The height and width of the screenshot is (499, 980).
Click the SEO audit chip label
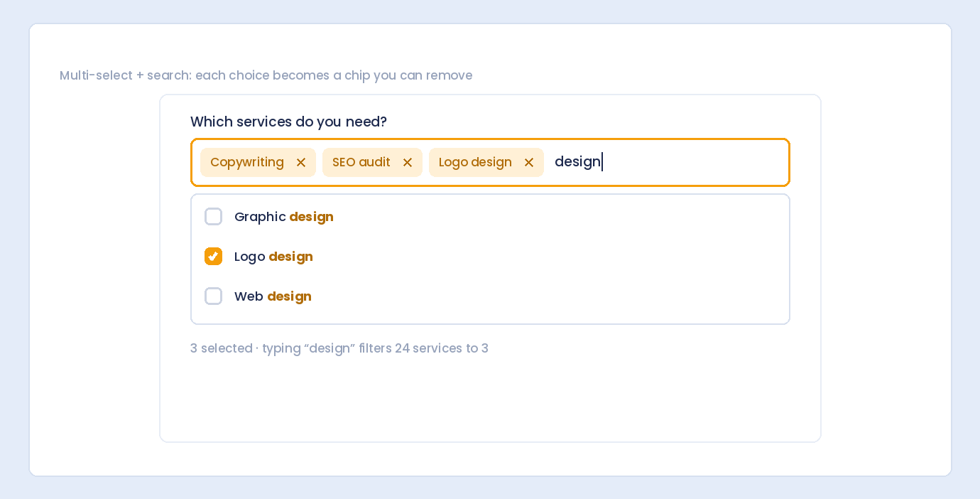click(361, 162)
